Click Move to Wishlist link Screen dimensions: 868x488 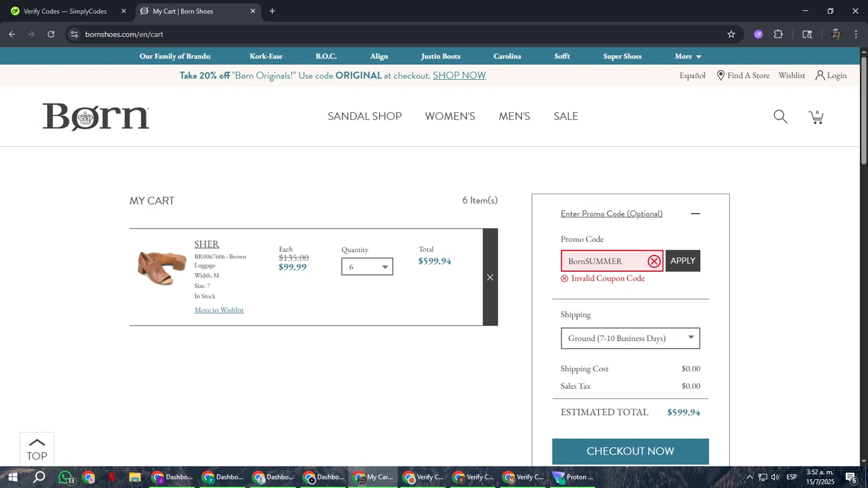click(x=219, y=310)
